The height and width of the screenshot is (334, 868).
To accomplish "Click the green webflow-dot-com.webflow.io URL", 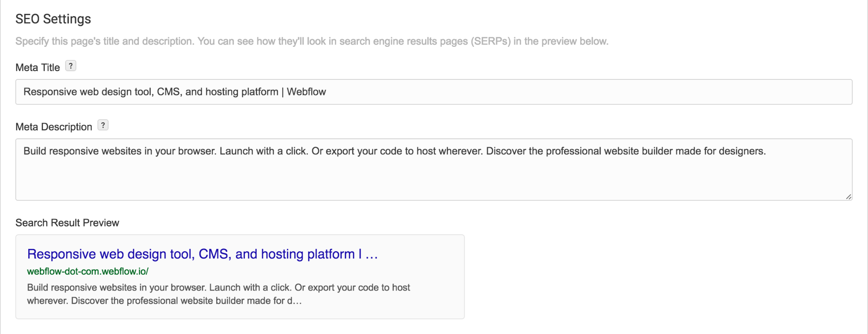I will 88,272.
